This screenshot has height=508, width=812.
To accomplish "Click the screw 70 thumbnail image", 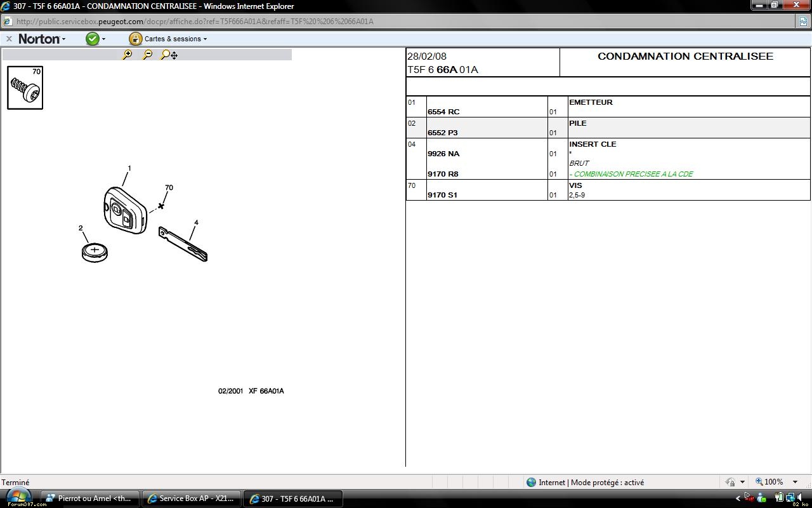I will click(25, 88).
